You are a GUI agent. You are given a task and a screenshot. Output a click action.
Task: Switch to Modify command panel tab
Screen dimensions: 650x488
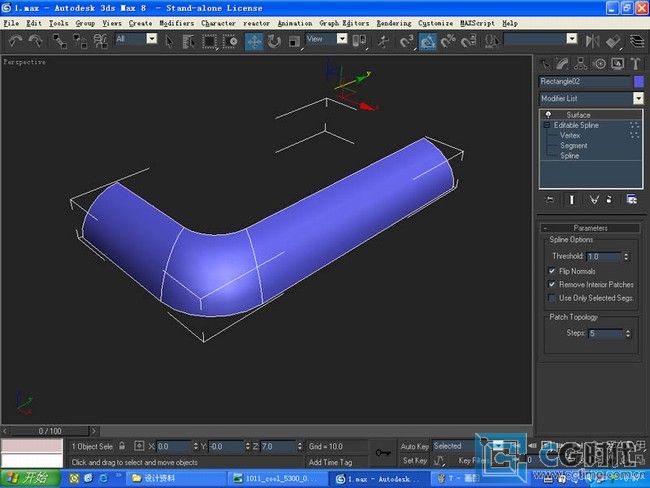tap(562, 63)
